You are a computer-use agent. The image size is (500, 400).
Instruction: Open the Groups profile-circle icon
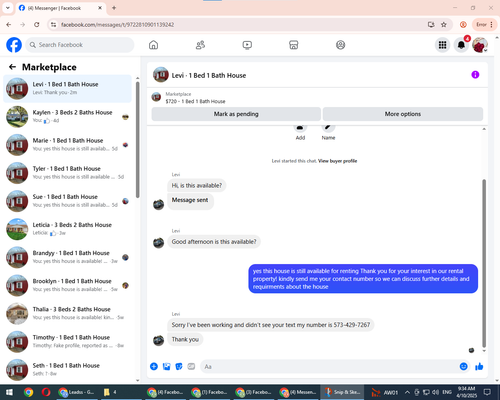pos(340,45)
